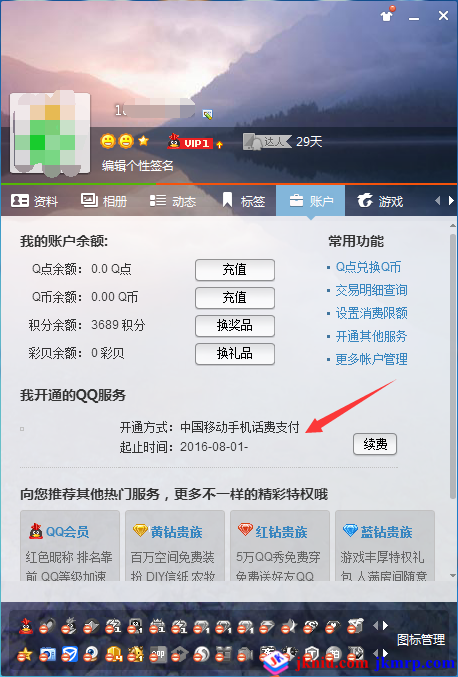Switch to the 资料 tab
The height and width of the screenshot is (677, 458).
pos(35,201)
